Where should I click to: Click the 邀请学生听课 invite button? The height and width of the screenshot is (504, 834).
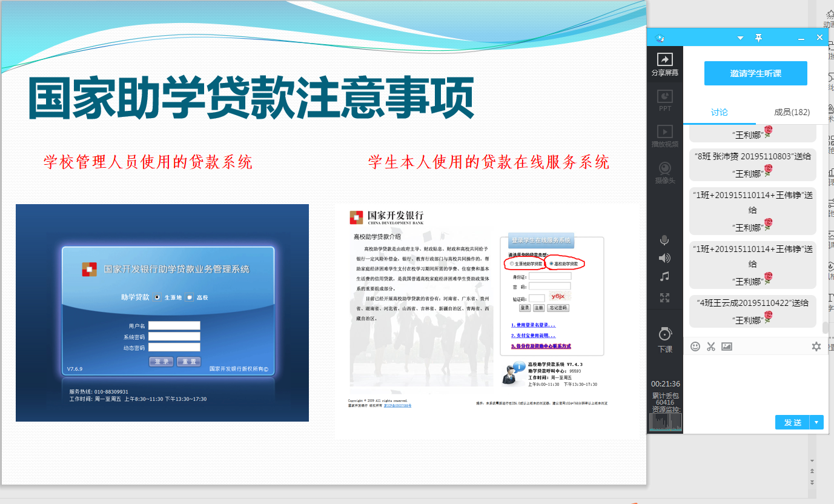click(755, 73)
